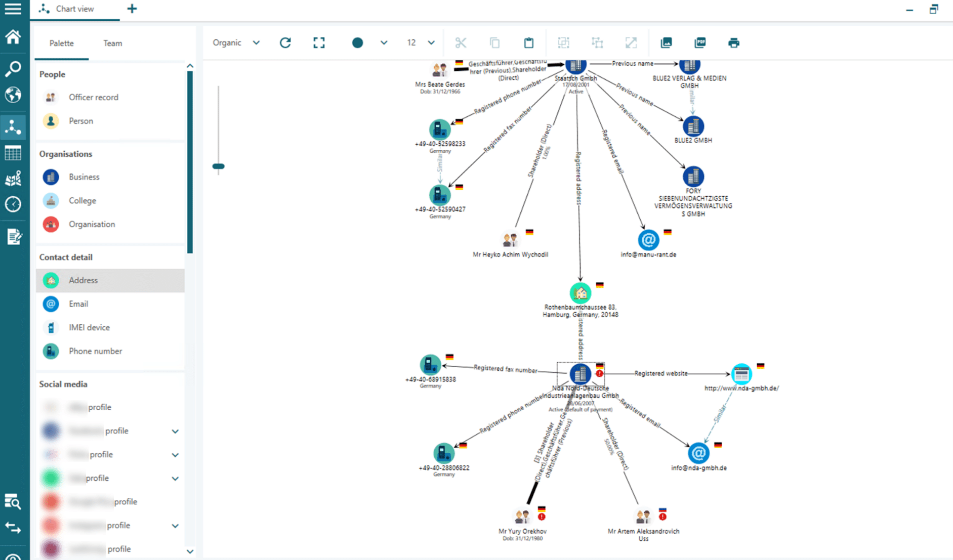Open the external world search

13,95
